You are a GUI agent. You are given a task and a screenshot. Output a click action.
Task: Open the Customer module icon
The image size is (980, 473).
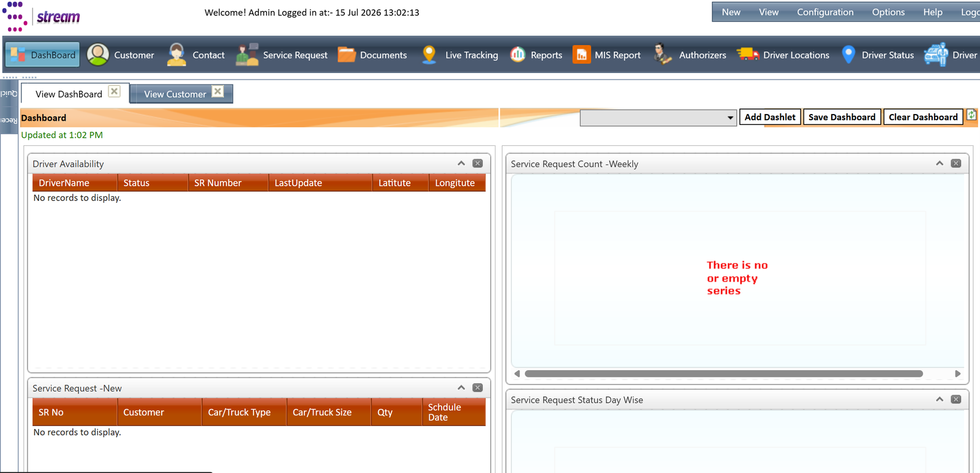point(98,55)
